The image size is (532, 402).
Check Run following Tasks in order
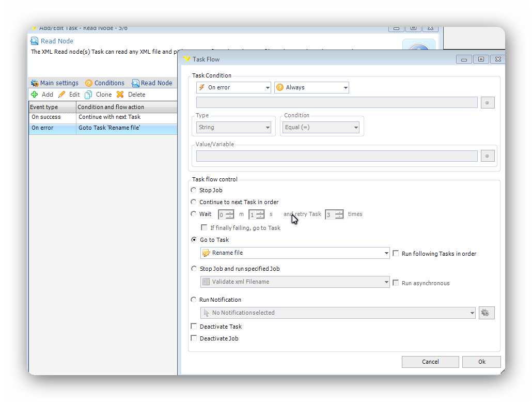[x=396, y=253]
